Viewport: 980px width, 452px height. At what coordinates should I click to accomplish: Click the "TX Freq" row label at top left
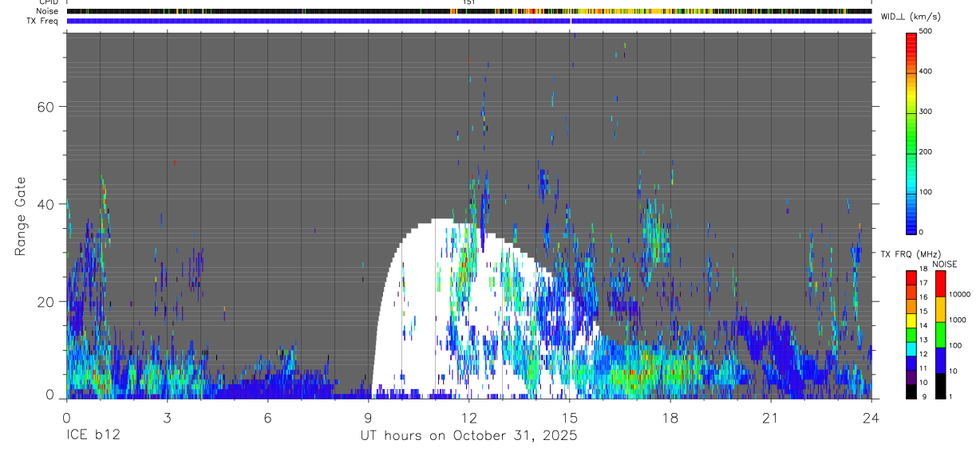pos(43,21)
